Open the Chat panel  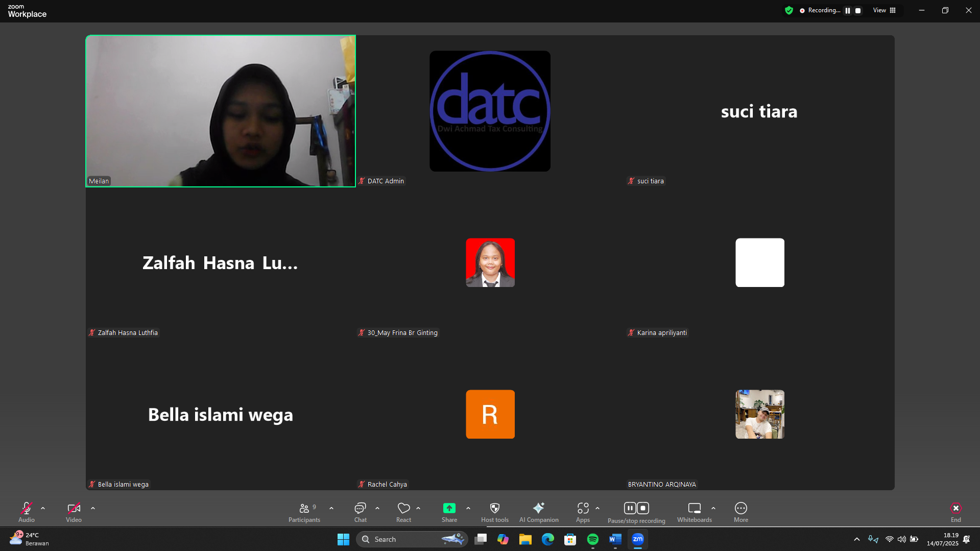coord(360,512)
